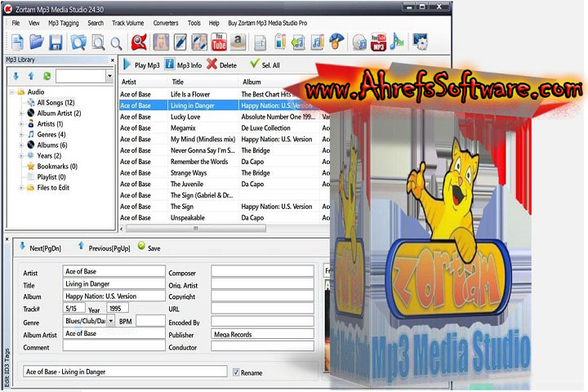This screenshot has height=392, width=588.
Task: Click the new document toolbar icon
Action: 18,42
